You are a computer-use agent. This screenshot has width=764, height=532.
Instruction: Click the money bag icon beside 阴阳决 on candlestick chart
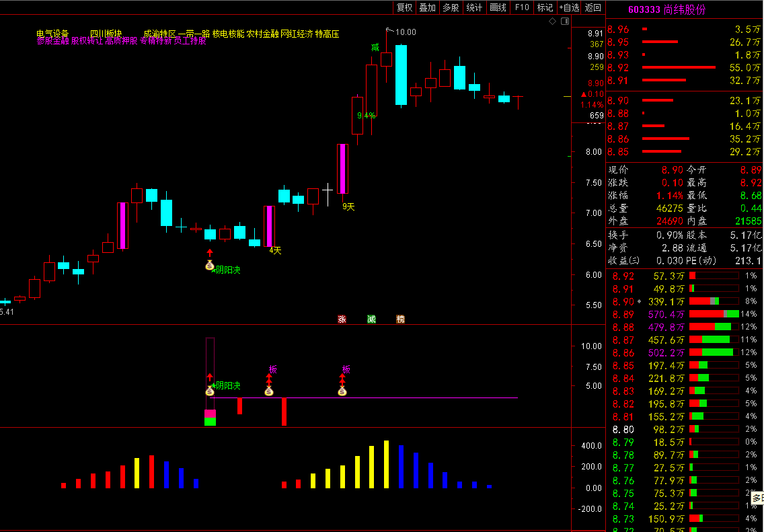pos(209,266)
